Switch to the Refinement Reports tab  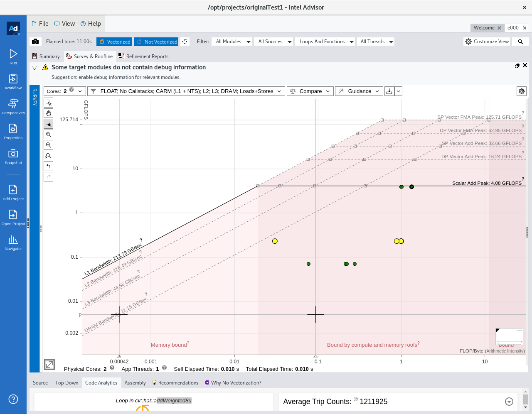click(x=143, y=56)
